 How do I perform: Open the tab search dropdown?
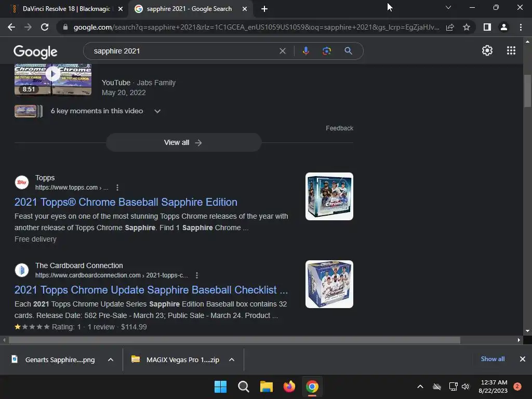pos(448,7)
